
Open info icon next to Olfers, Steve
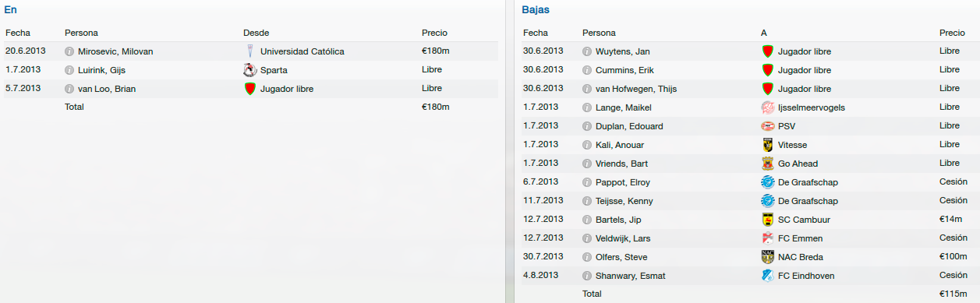587,257
